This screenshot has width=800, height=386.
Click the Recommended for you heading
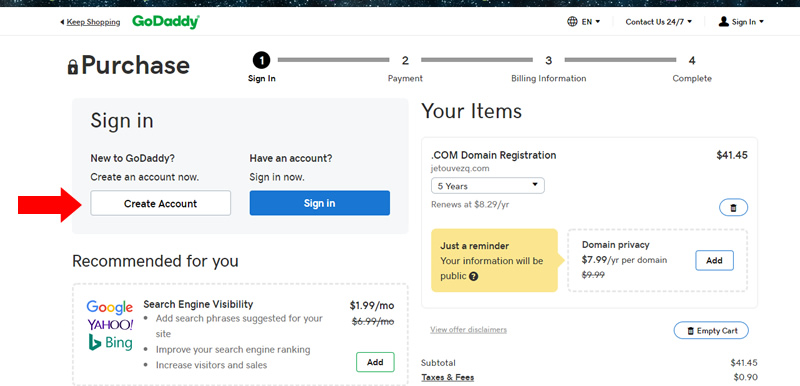click(155, 261)
